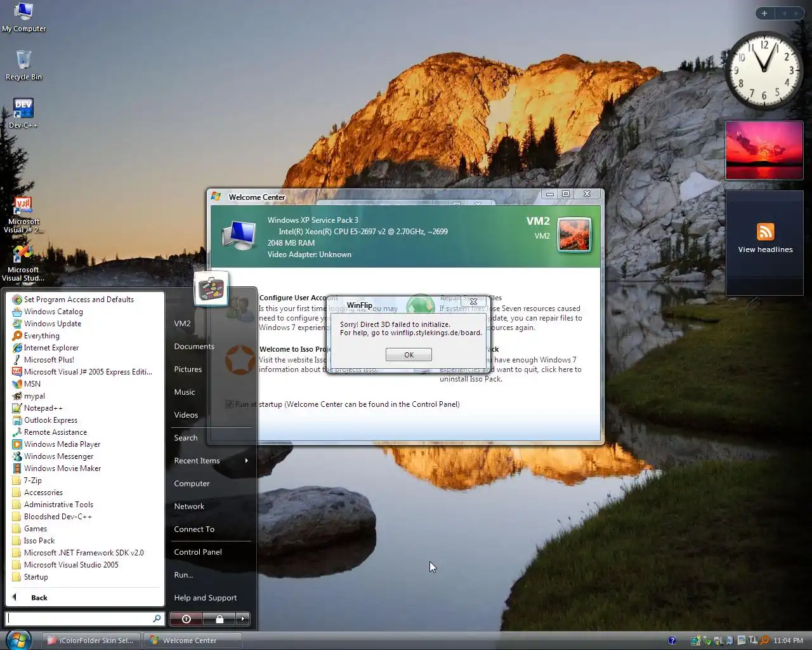Open Search from Start menu
This screenshot has height=650, width=812.
click(186, 438)
